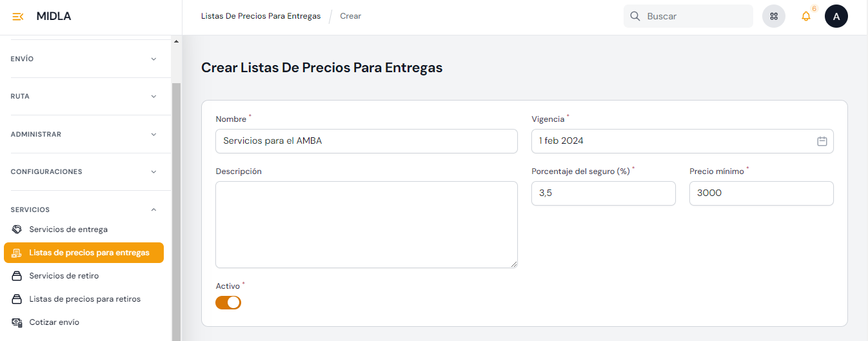Click the Descripción field label

pyautogui.click(x=239, y=171)
